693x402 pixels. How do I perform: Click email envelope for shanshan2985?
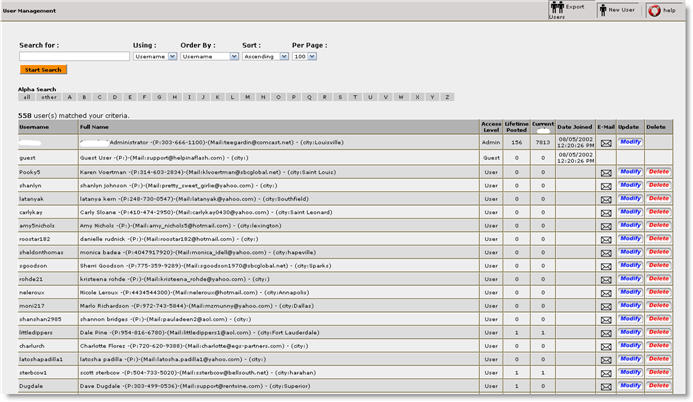click(606, 320)
